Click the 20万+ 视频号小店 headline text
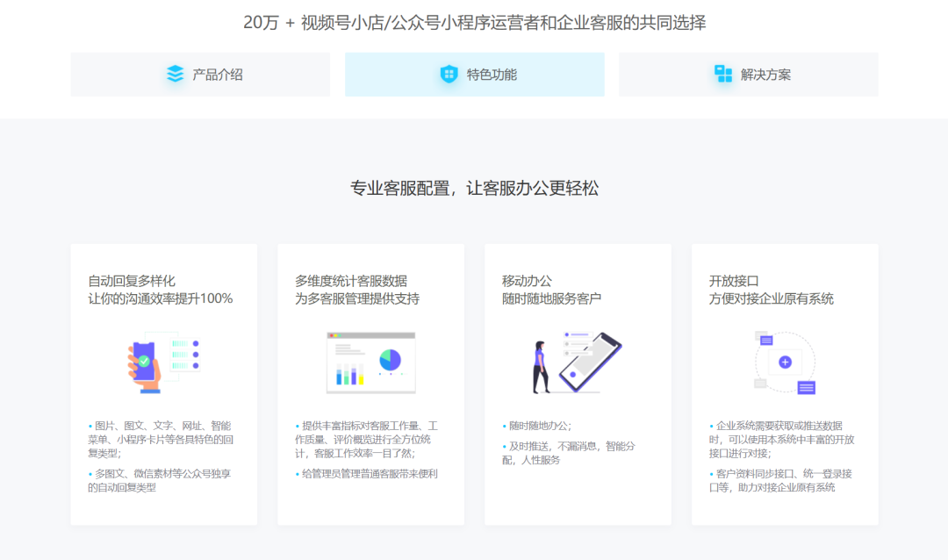This screenshot has height=560, width=948. (474, 23)
